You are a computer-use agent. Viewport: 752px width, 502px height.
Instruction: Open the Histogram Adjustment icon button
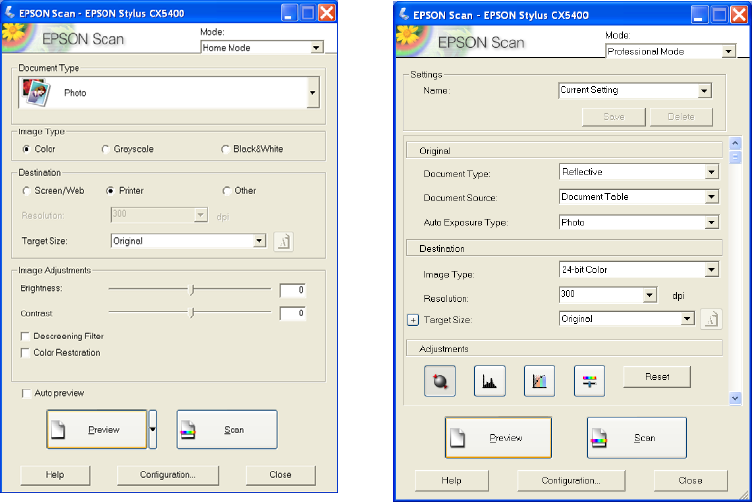click(x=489, y=380)
